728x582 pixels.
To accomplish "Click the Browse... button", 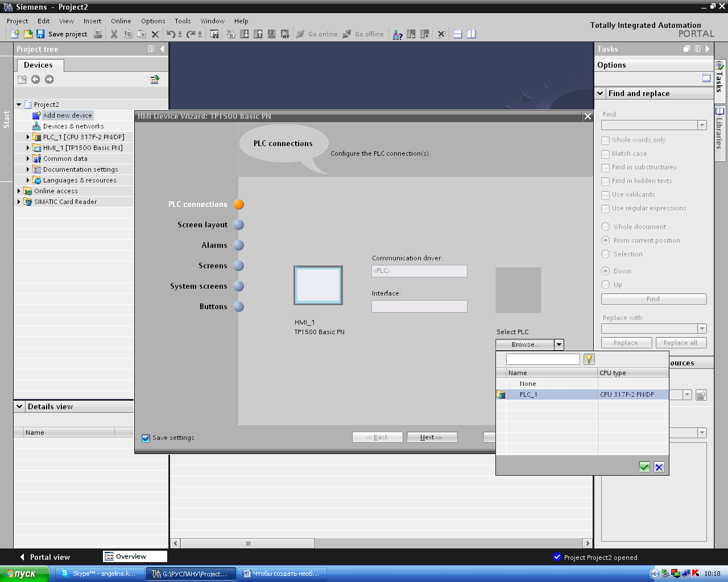I will click(525, 344).
